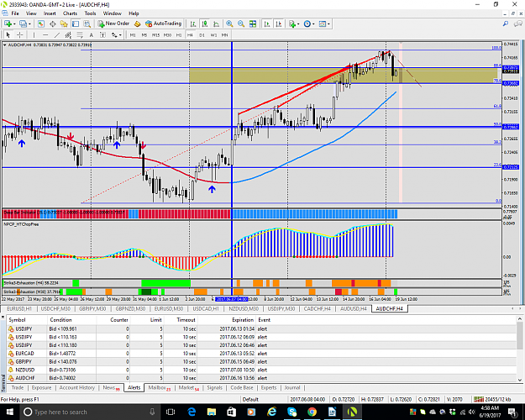Toggle the AutoTrading button
This screenshot has width=525, height=420.
(164, 24)
